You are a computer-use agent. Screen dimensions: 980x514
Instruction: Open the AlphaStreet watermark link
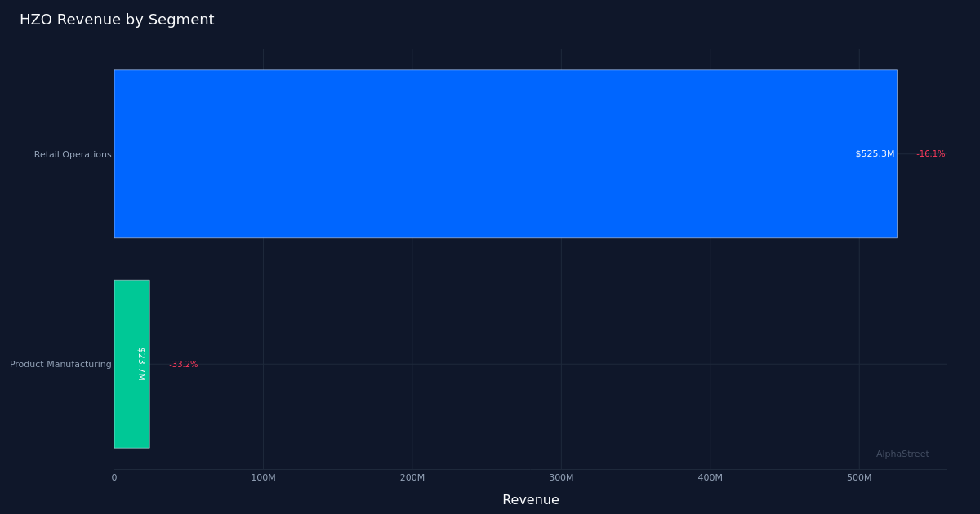pyautogui.click(x=902, y=454)
